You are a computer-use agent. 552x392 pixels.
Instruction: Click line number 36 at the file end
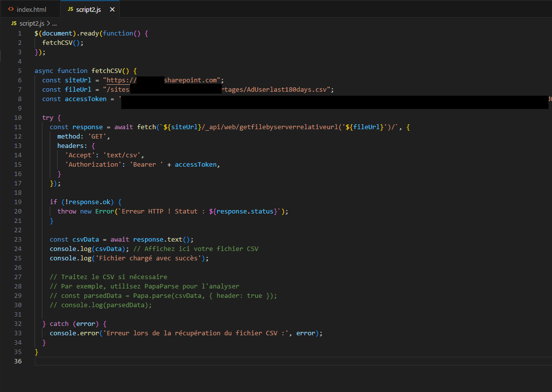tap(18, 361)
